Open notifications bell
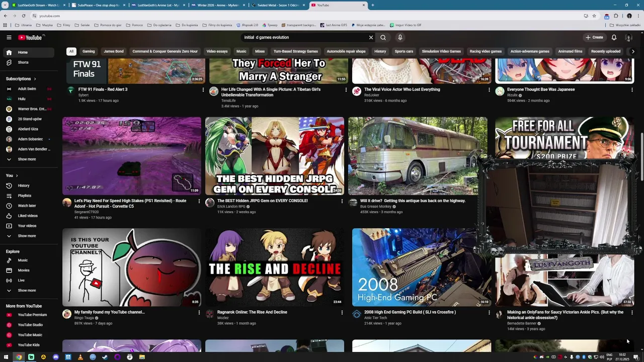The width and height of the screenshot is (644, 362). tap(614, 37)
